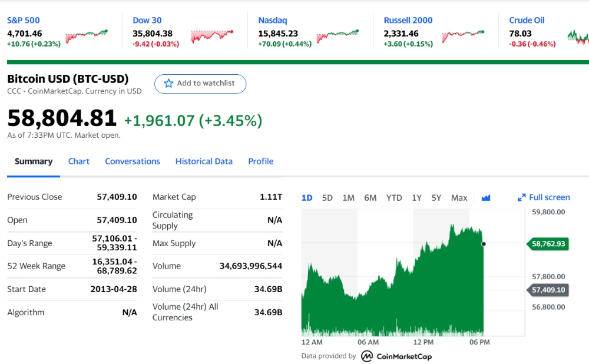Click the star icon in Add to watchlist
The image size is (589, 364).
[168, 84]
